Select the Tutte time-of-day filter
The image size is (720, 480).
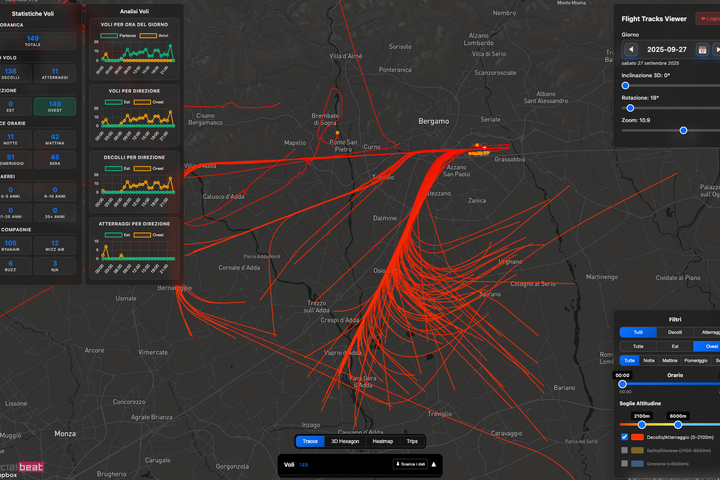[629, 361]
